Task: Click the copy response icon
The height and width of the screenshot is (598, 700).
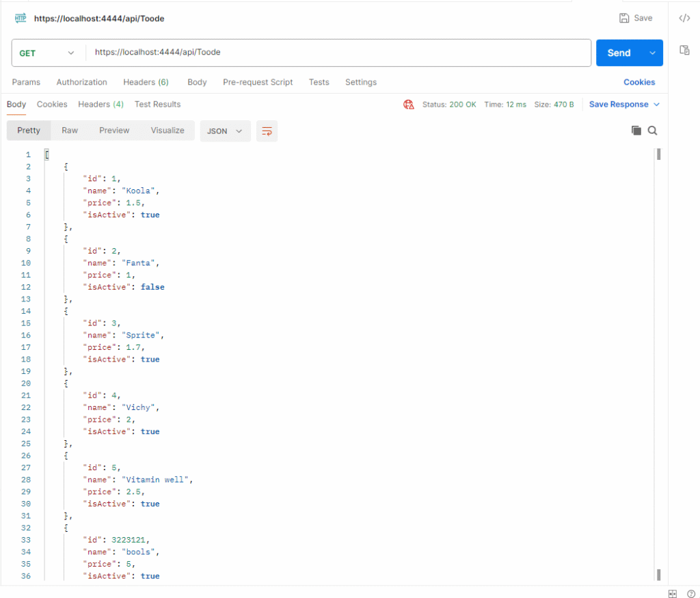Action: 636,131
